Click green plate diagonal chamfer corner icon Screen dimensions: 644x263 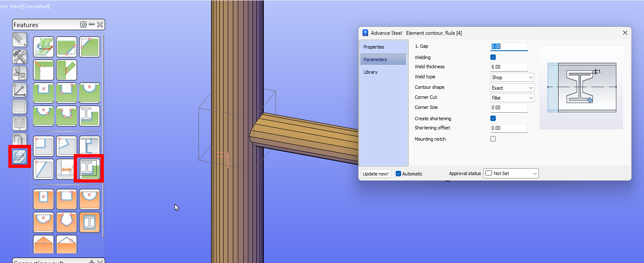point(90,47)
